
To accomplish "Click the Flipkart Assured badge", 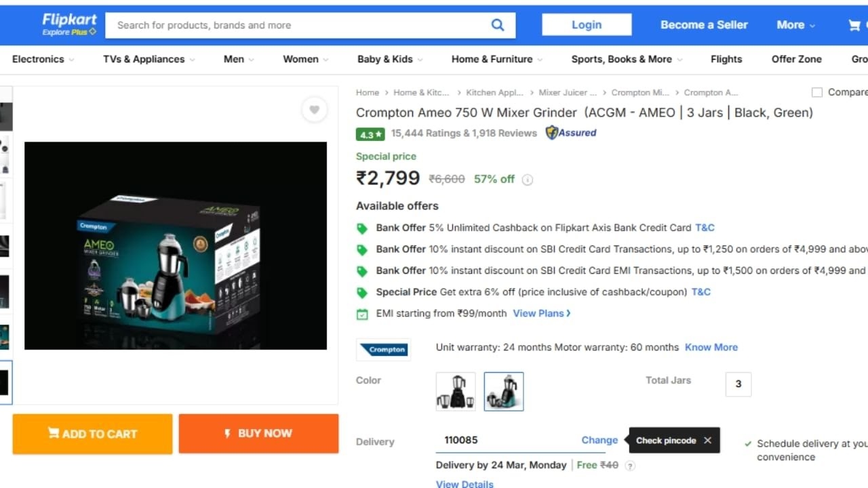I will click(571, 133).
